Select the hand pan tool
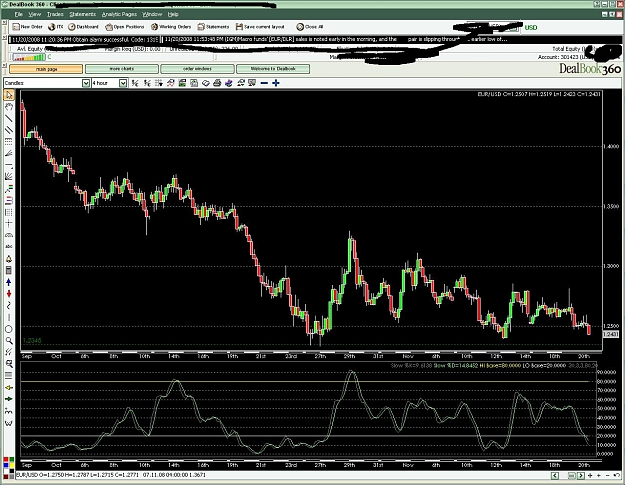Screen dimensions: 625x485 pyautogui.click(x=9, y=106)
